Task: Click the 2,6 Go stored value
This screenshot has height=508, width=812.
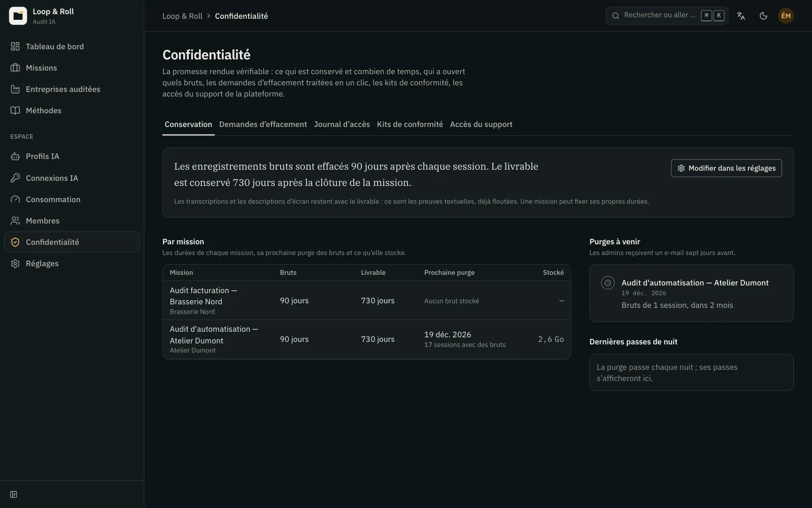Action: [551, 339]
